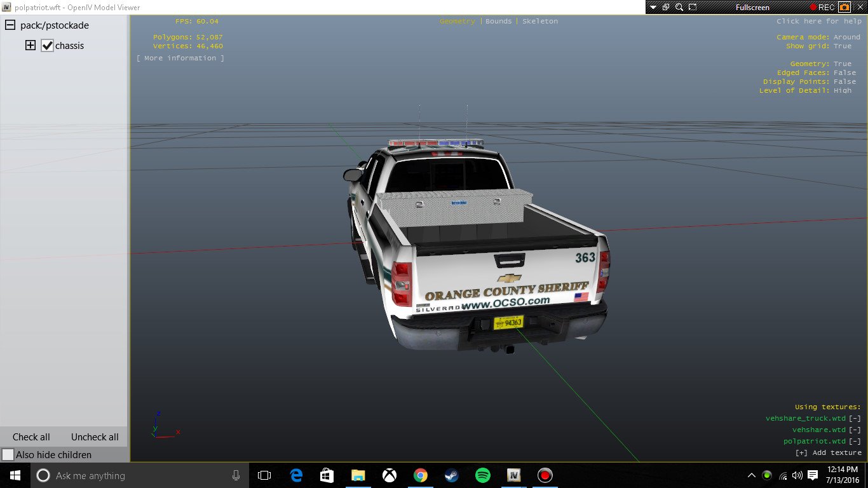Toggle the Show grid True value
868x488 pixels.
842,46
